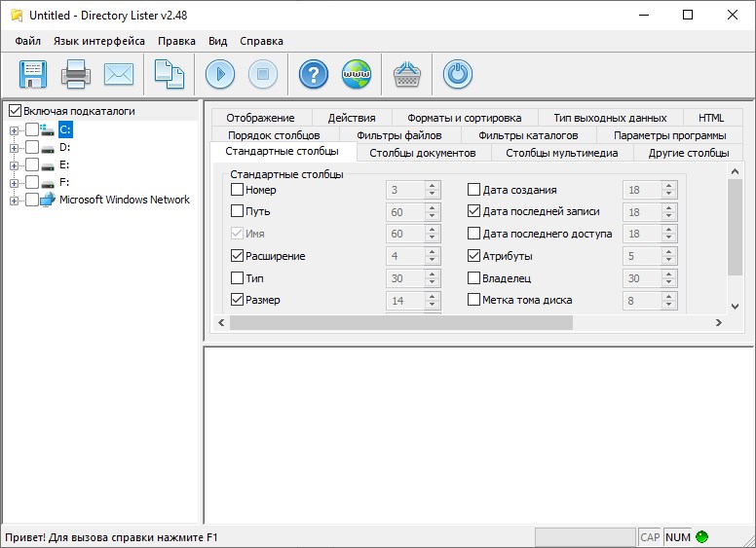Toggle the Включая подкаталоги checkbox
The width and height of the screenshot is (756, 548).
pos(15,111)
